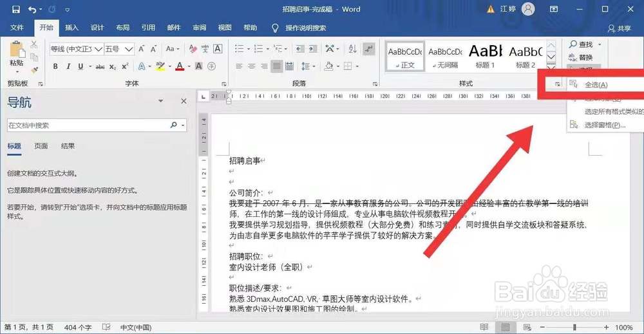Toggle show/hide paragraph marks

click(x=369, y=49)
